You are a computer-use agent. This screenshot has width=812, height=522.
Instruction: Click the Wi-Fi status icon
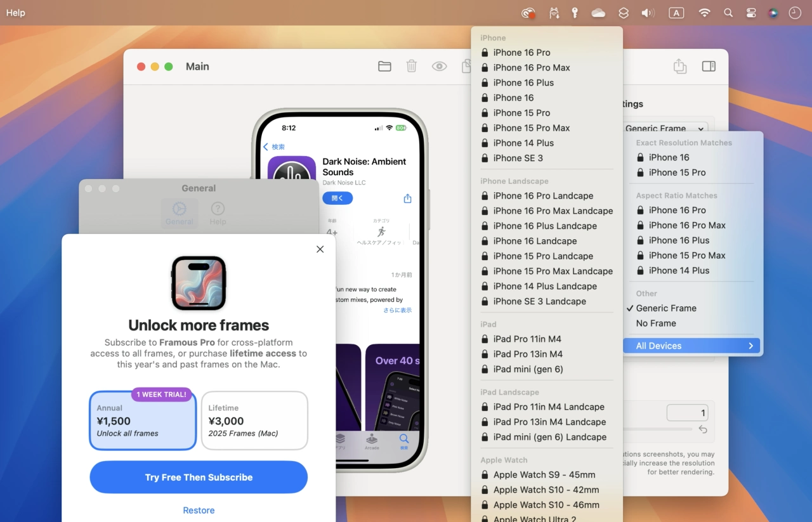click(704, 13)
